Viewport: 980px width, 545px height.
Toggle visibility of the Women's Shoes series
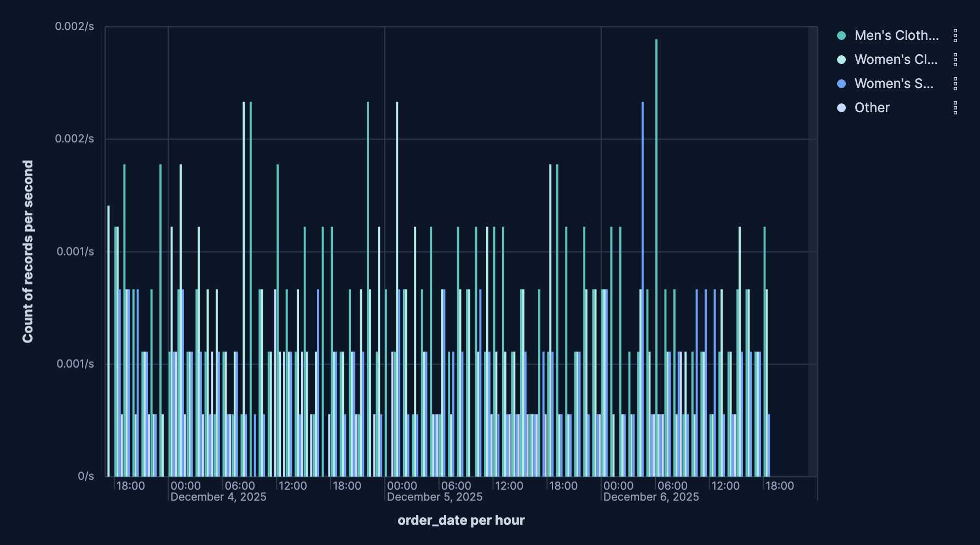coord(893,84)
